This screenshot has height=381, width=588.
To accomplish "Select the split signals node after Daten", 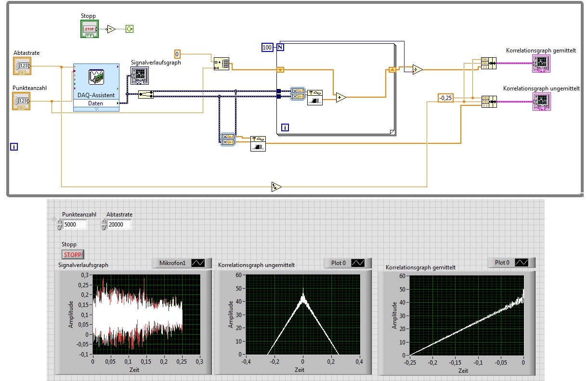I will pyautogui.click(x=145, y=94).
